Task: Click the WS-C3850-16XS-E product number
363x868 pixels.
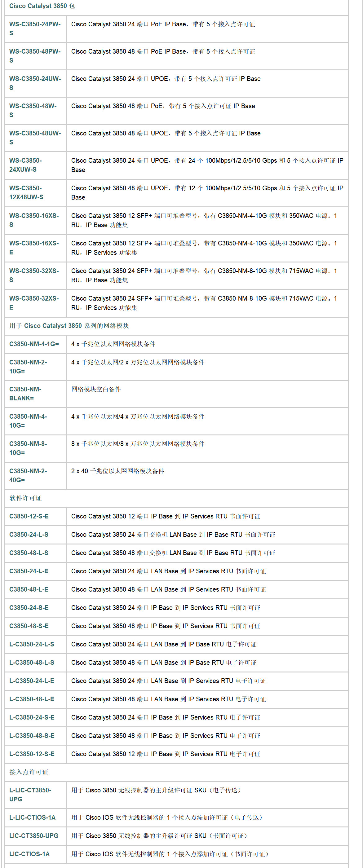Action: click(x=34, y=248)
